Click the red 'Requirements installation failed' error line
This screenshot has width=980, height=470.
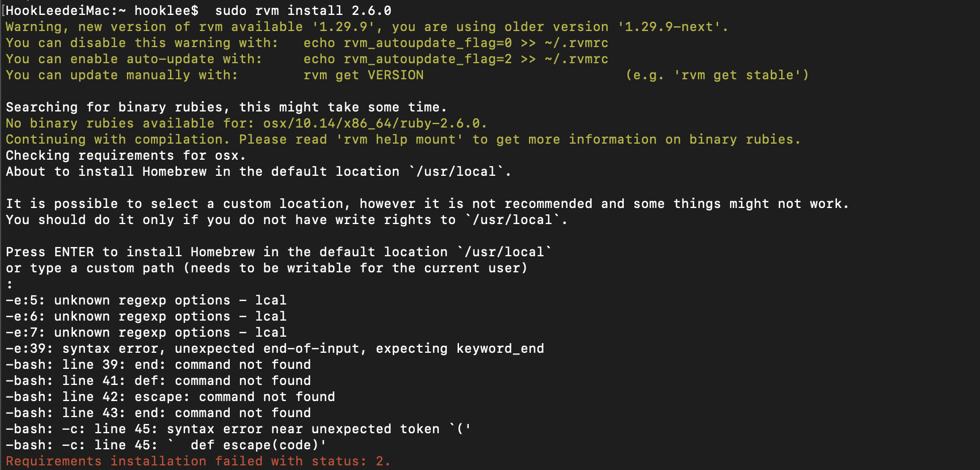coord(198,461)
